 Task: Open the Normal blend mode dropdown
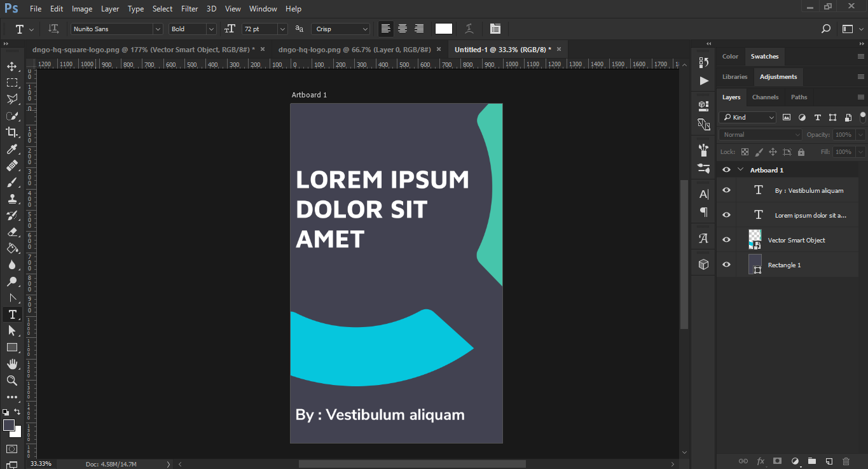pos(761,135)
